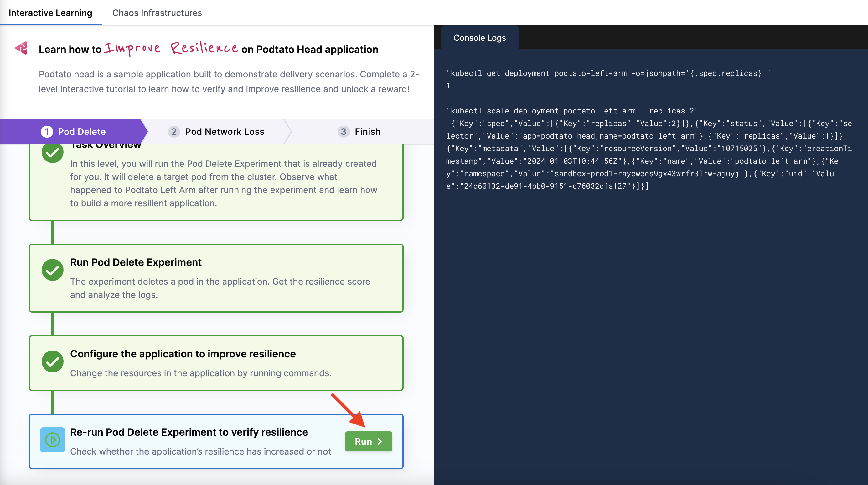This screenshot has height=485, width=868.
Task: Open the Console Logs tab
Action: click(x=479, y=38)
